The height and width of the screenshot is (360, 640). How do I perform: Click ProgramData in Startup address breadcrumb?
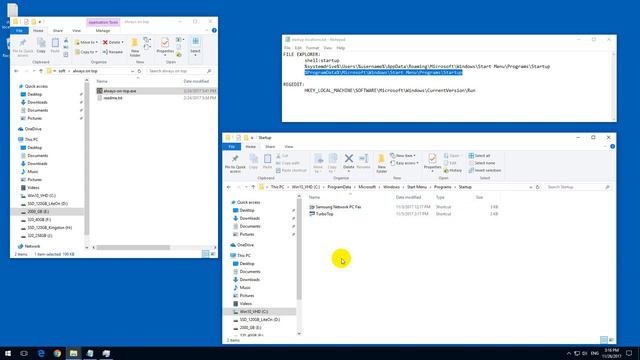click(x=339, y=187)
